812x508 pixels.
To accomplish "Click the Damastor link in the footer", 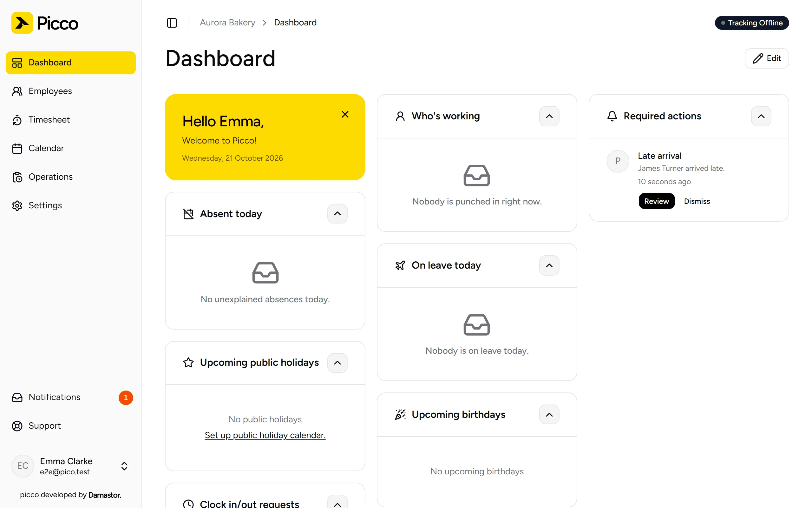I will tap(105, 495).
